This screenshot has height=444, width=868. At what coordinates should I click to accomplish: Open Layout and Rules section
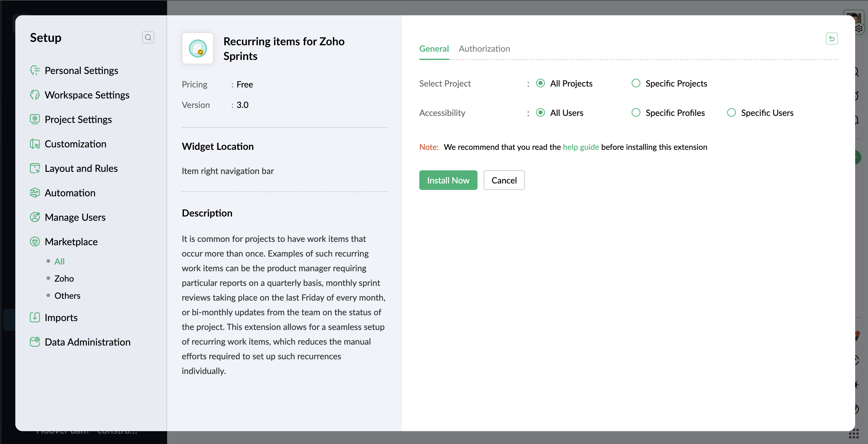pyautogui.click(x=81, y=168)
